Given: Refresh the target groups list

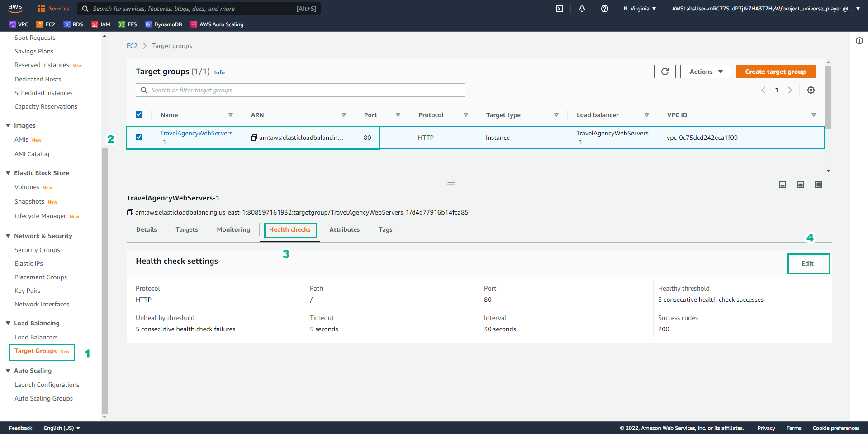Looking at the screenshot, I should pyautogui.click(x=665, y=72).
